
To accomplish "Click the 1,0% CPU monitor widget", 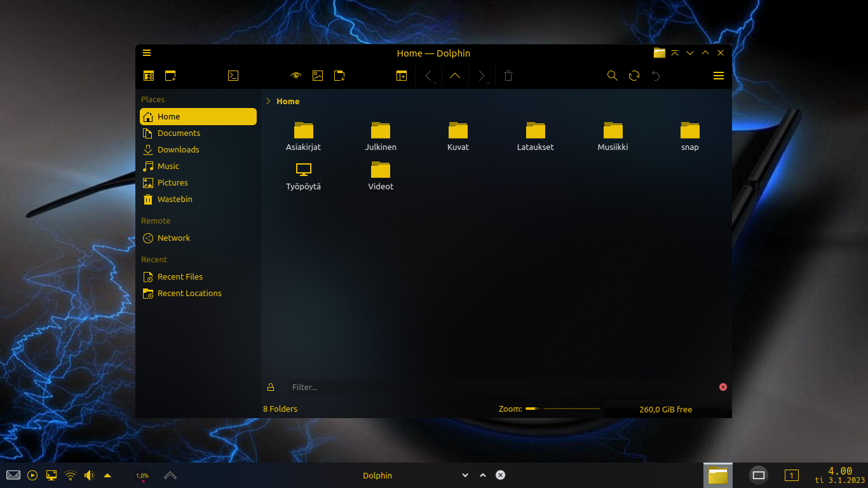I will [142, 476].
